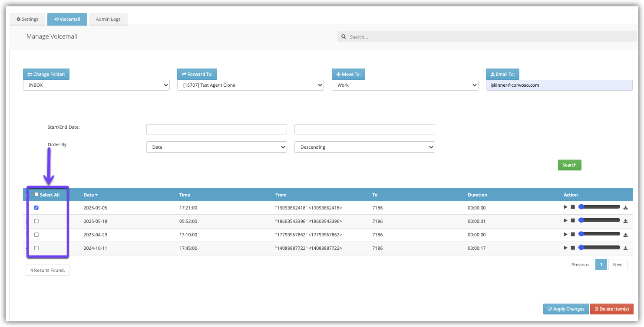The image size is (644, 327).
Task: Play the 2025-04-29 voicemail
Action: tap(565, 234)
